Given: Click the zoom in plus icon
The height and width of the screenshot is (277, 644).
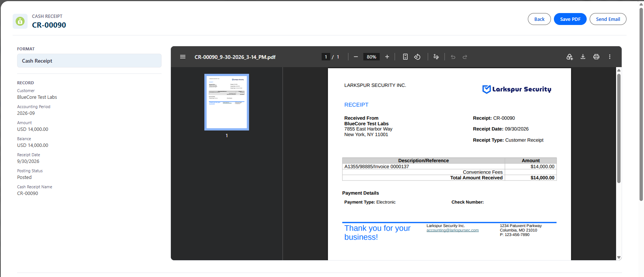Looking at the screenshot, I should coord(387,57).
